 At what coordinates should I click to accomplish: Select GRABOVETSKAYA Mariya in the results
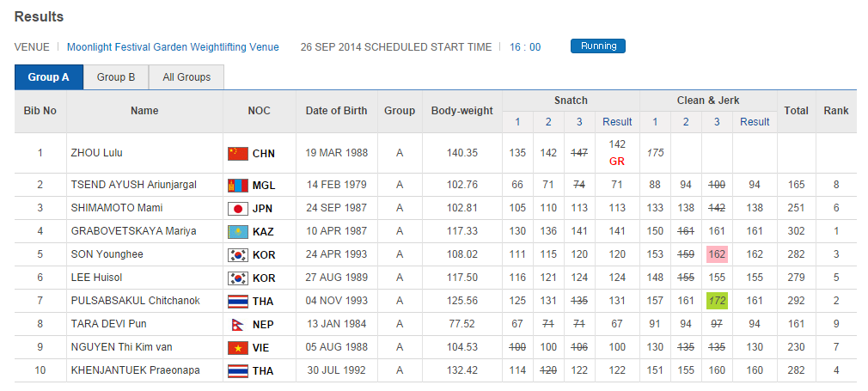coord(133,231)
